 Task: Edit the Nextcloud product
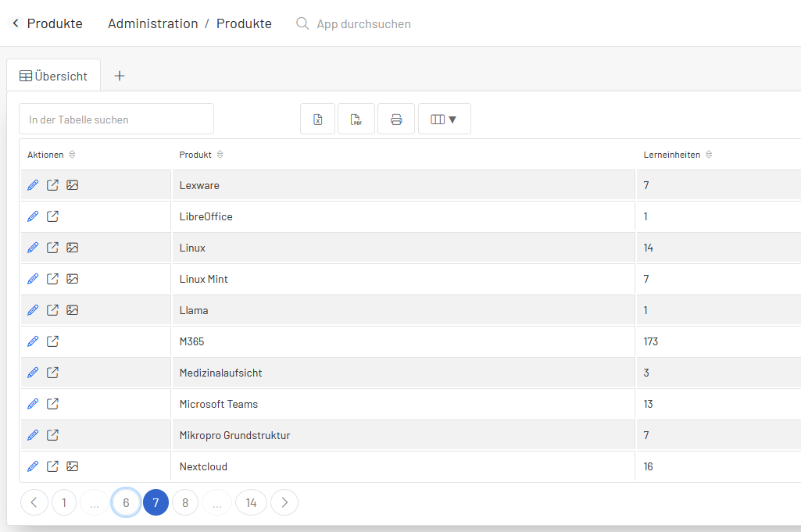[33, 466]
